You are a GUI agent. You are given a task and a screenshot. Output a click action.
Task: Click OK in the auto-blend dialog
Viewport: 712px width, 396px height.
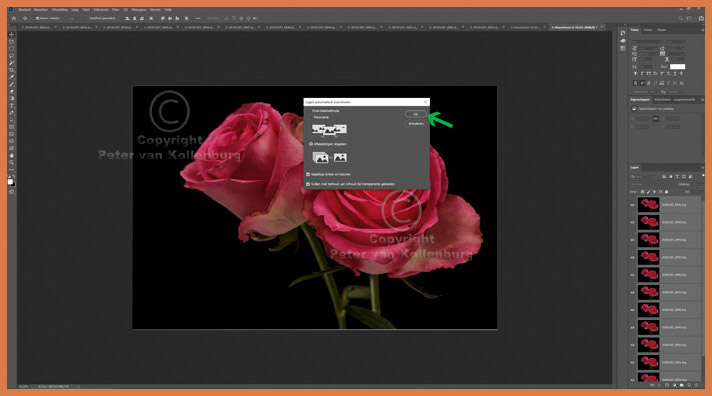415,114
